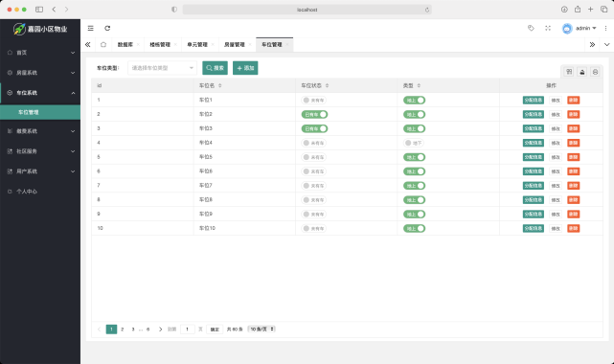Print the table with the printer icon
The image size is (614, 364).
[595, 72]
